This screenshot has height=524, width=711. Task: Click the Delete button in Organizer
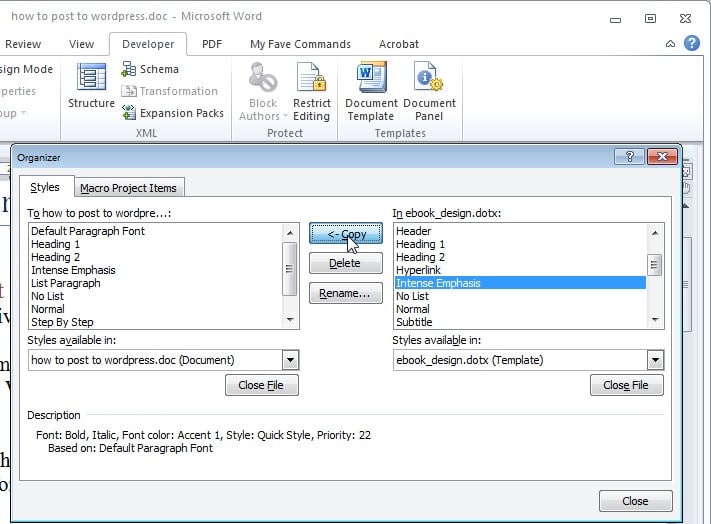[345, 263]
